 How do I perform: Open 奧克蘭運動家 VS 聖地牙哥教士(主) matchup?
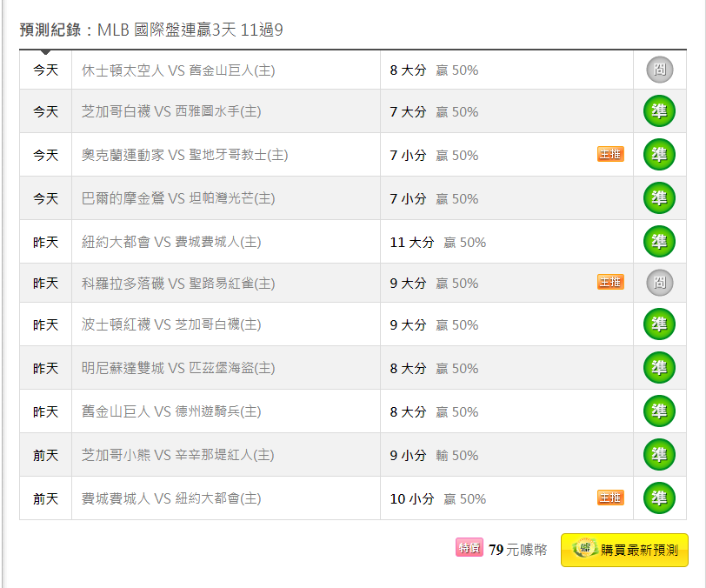coord(184,155)
